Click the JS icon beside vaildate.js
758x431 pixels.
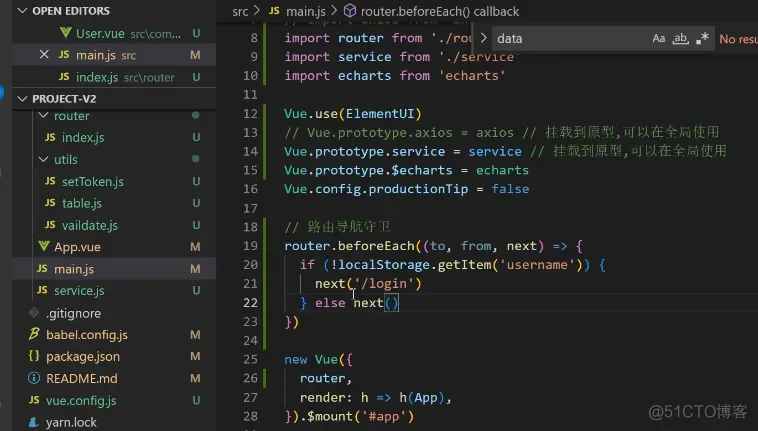click(x=50, y=225)
